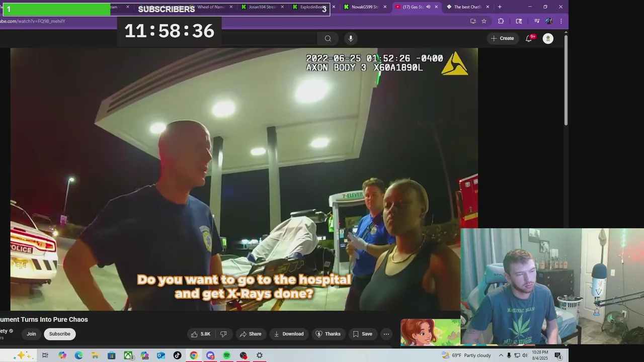Close the NovakG599 Stream tab
This screenshot has height=362, width=644.
pos(385,7)
